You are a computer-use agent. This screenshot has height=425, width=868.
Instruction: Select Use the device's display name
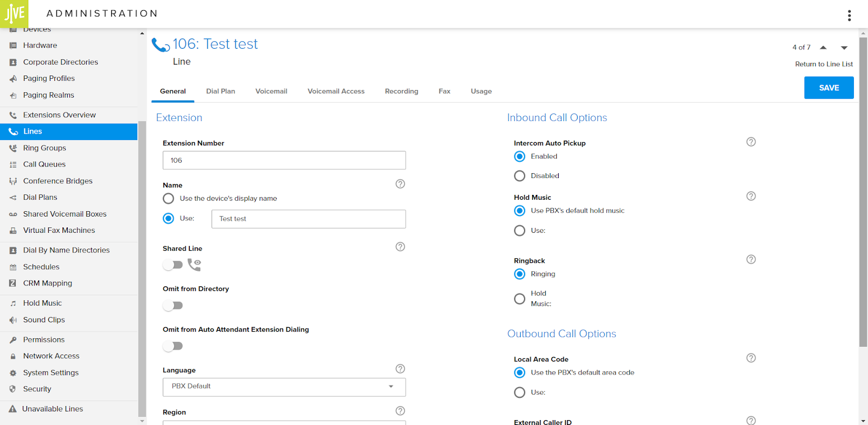(169, 199)
